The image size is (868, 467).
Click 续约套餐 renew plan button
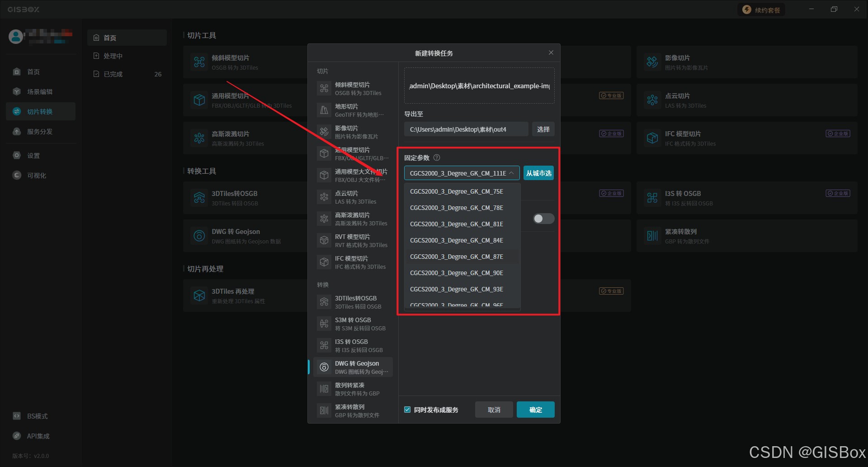pyautogui.click(x=761, y=10)
